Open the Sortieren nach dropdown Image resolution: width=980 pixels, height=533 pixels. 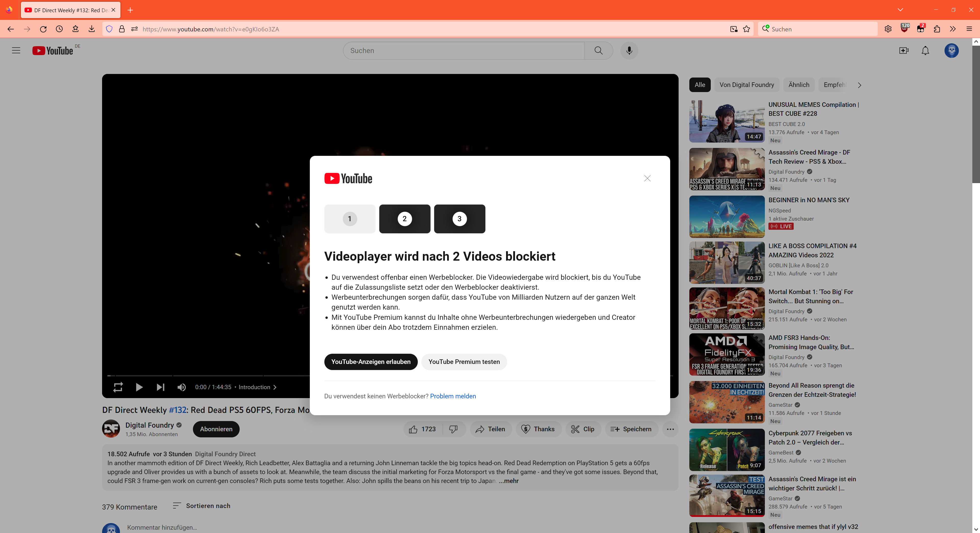(202, 506)
